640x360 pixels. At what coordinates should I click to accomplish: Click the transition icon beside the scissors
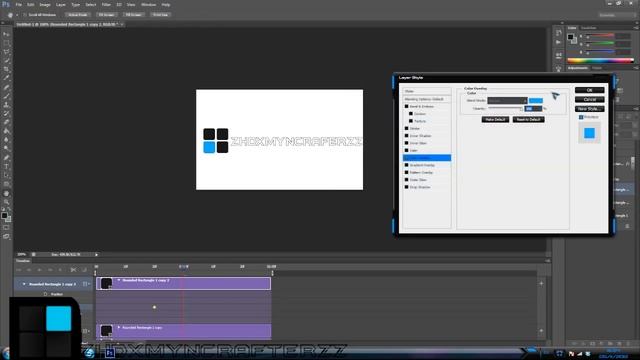click(x=84, y=270)
